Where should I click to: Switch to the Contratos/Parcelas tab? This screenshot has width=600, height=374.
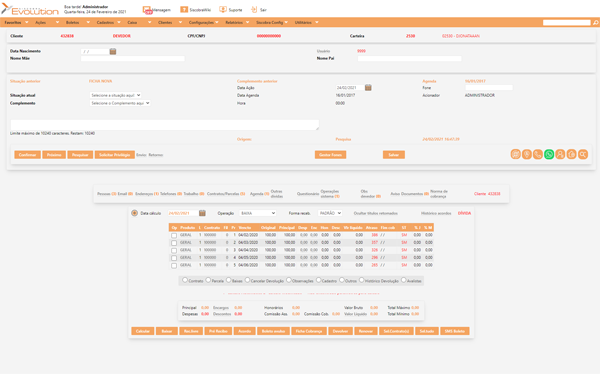tap(226, 194)
